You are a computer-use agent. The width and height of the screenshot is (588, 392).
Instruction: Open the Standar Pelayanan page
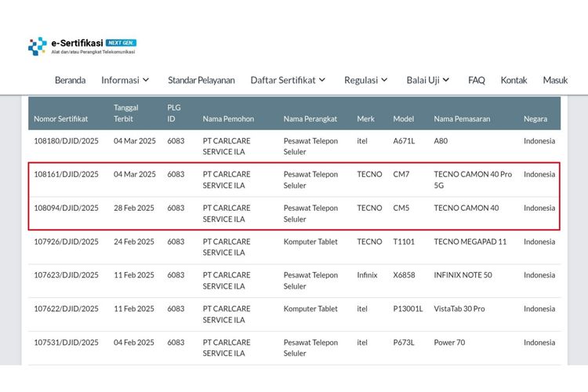(201, 80)
